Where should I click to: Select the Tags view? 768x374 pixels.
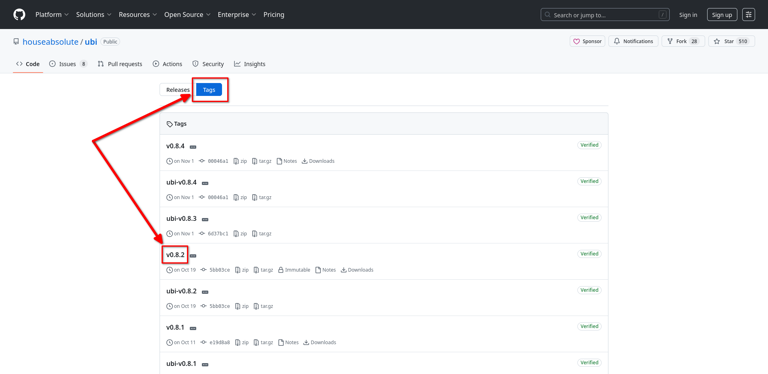[209, 90]
